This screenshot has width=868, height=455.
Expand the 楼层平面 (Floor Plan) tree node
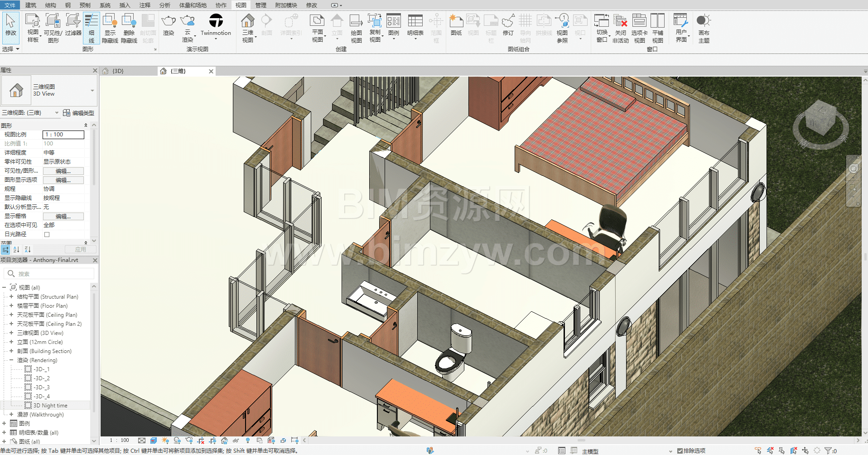(11, 306)
